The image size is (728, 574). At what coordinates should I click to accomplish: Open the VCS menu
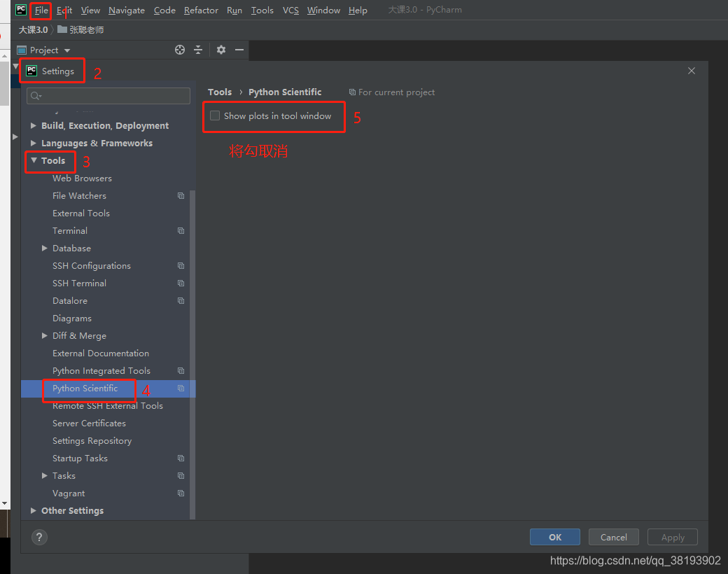[290, 10]
